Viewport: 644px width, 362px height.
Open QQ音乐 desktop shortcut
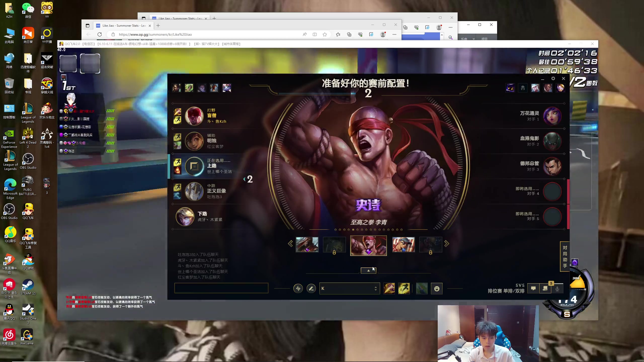tap(10, 234)
